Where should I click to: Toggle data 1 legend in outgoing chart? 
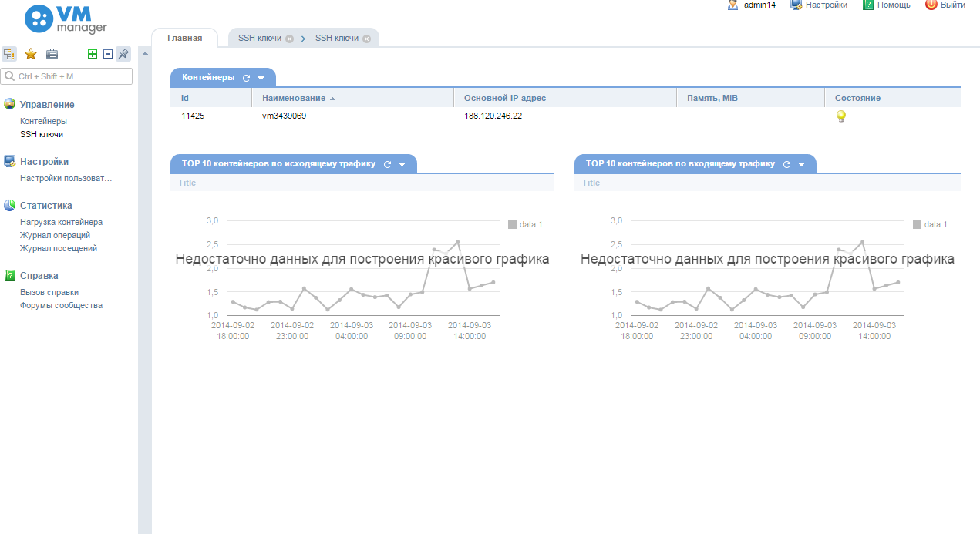coord(526,224)
